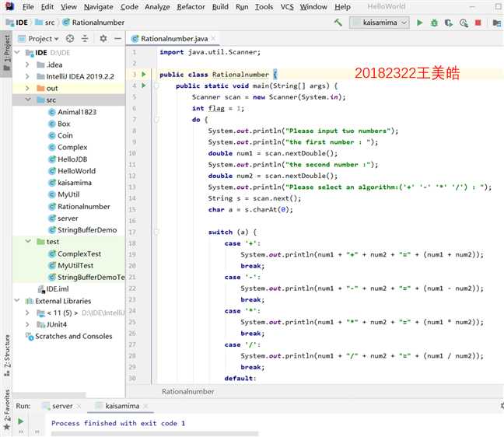
Task: Click the collapse all icon in Project panel
Action: pyautogui.click(x=85, y=39)
